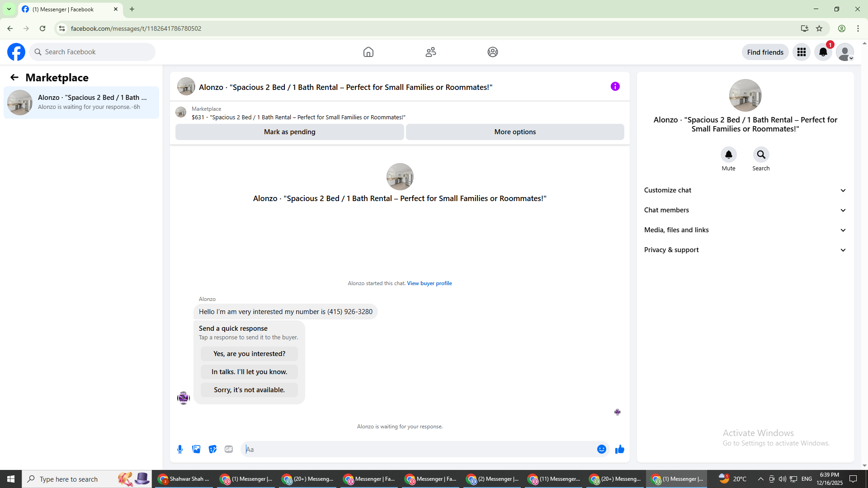868x488 pixels.
Task: Open the Windows Start menu
Action: (11, 479)
